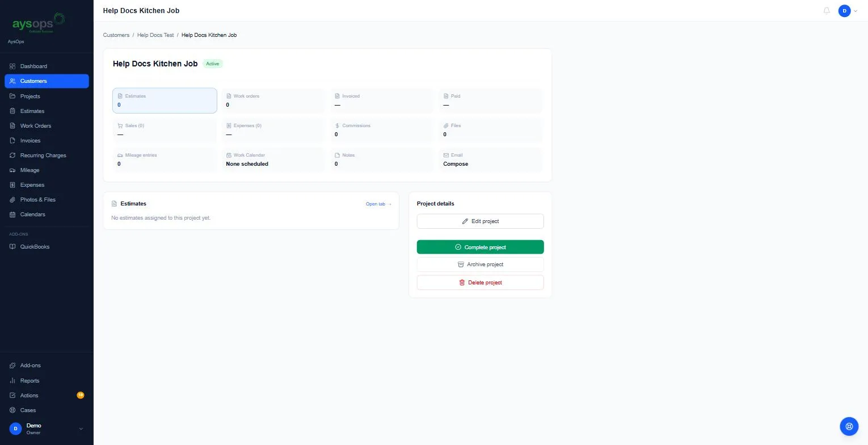The width and height of the screenshot is (868, 445).
Task: Click Delete project button
Action: click(480, 283)
